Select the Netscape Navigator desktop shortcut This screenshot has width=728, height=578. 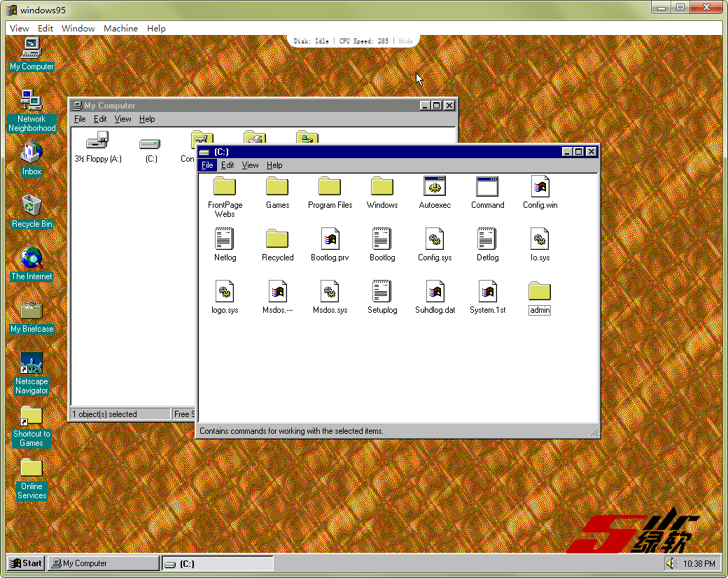31,363
